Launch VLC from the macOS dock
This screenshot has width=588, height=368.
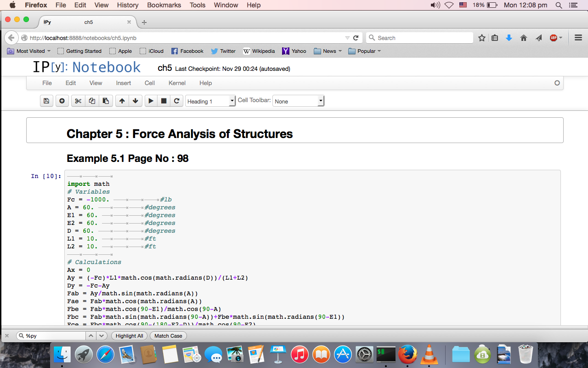(x=429, y=355)
